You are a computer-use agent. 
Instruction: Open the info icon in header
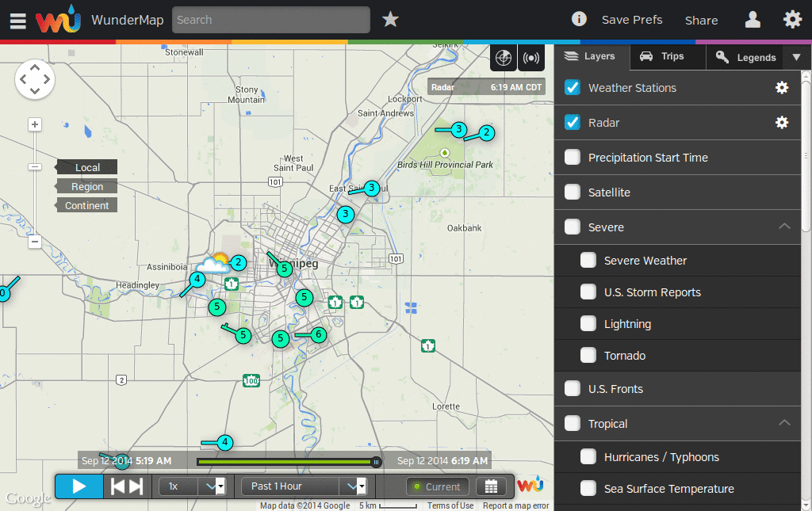(x=578, y=19)
